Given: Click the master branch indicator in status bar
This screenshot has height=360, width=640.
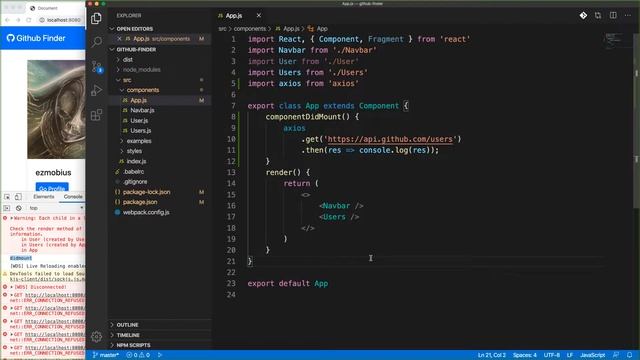Looking at the screenshot, I should point(106,355).
